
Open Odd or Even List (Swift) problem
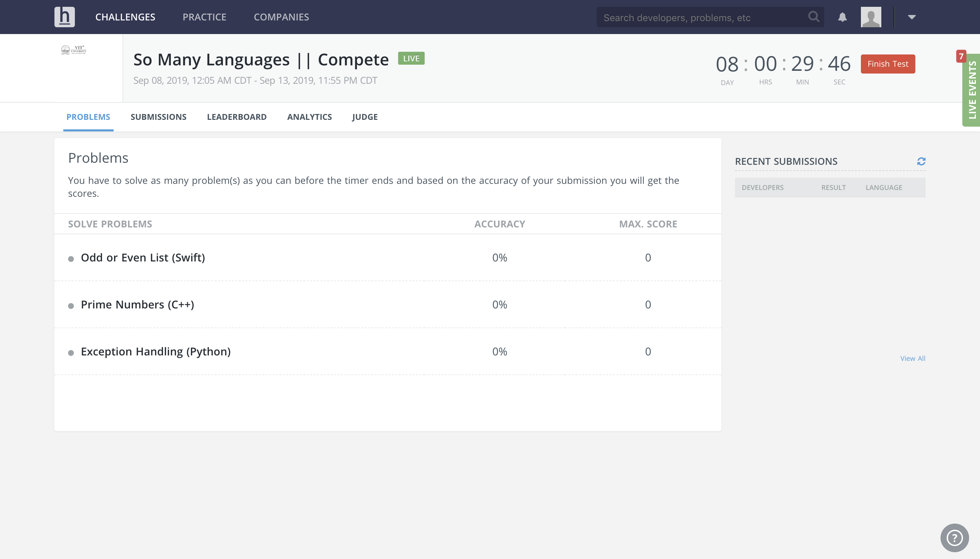[143, 258]
